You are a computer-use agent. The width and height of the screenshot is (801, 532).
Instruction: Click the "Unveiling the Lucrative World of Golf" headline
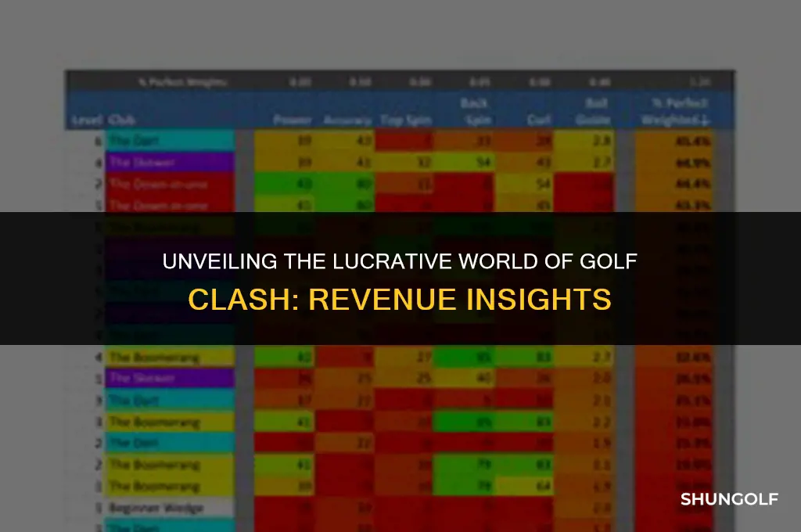point(400,261)
